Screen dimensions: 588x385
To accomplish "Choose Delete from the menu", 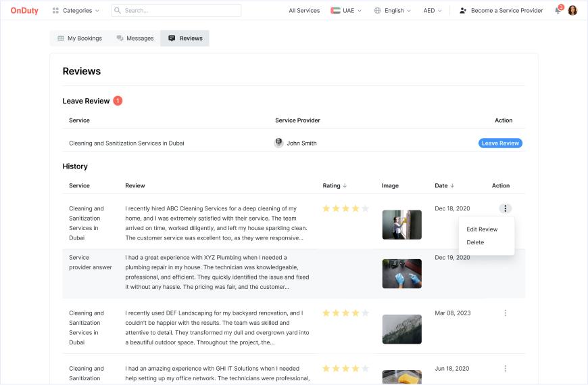I will point(475,242).
